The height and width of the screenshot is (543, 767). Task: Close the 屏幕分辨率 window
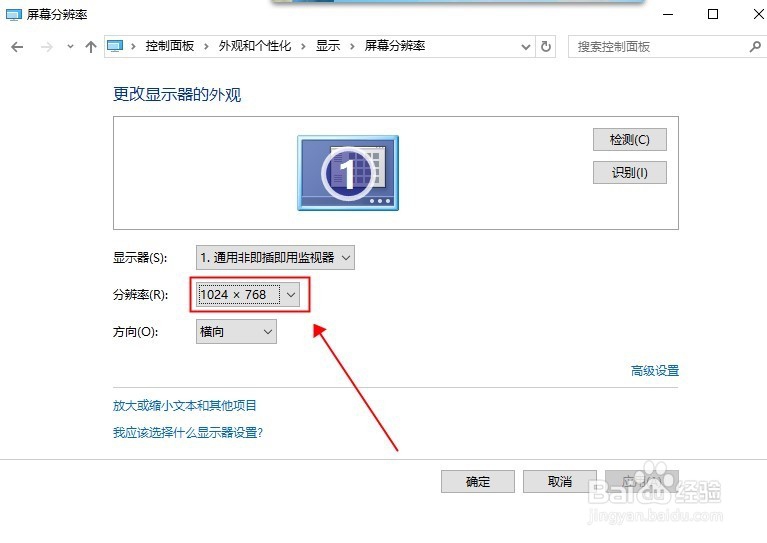point(759,14)
